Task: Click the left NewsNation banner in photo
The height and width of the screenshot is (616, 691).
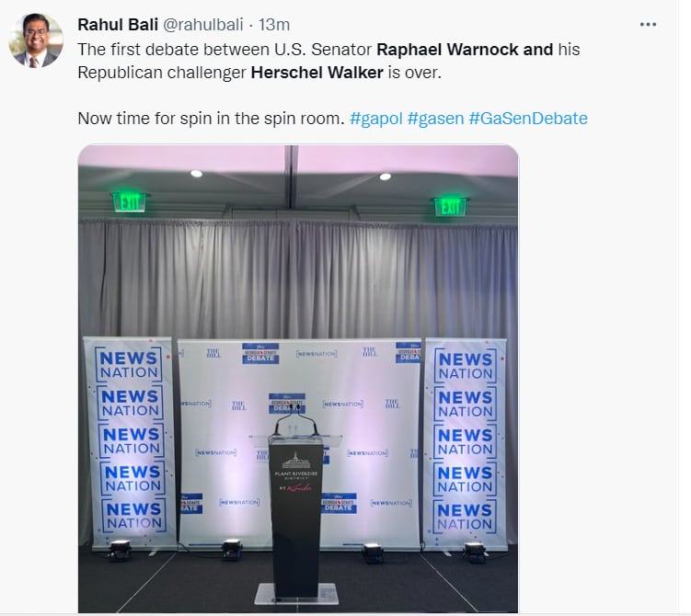Action: (x=131, y=442)
